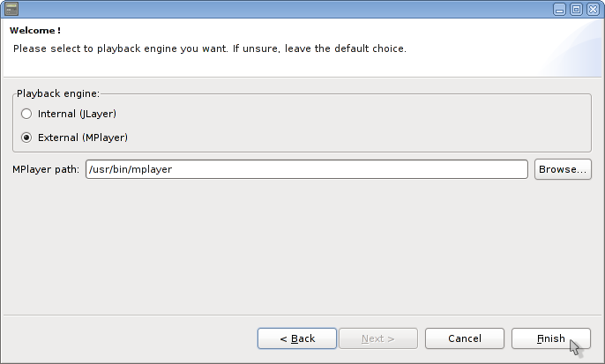
Task: Go back with the Back button
Action: (297, 338)
